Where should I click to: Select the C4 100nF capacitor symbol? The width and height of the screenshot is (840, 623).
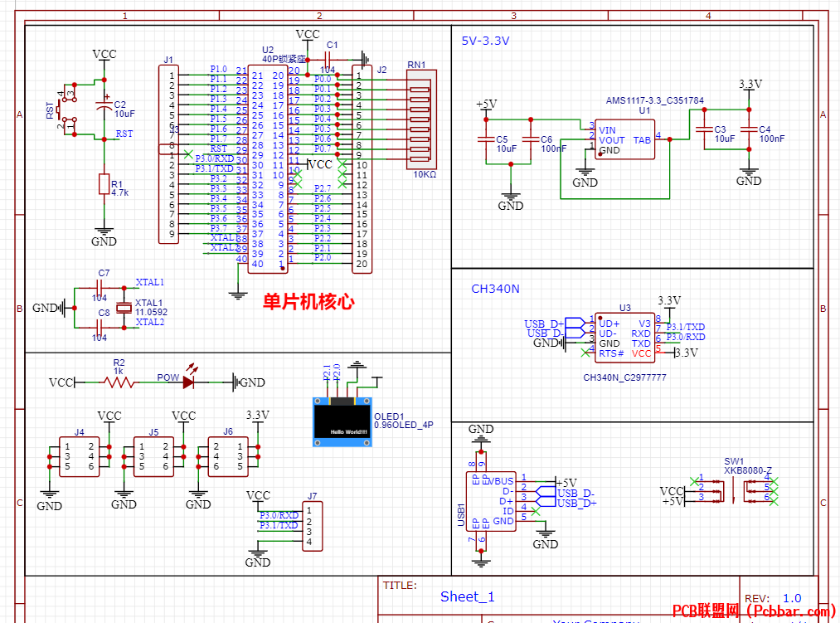(749, 129)
